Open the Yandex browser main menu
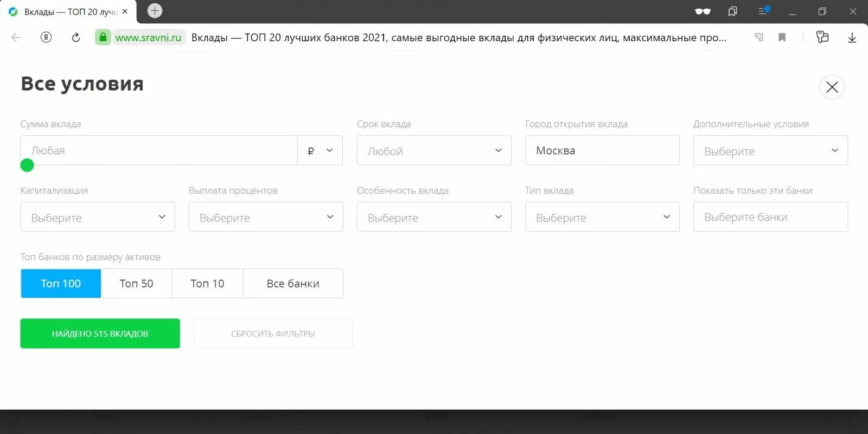 (x=763, y=11)
